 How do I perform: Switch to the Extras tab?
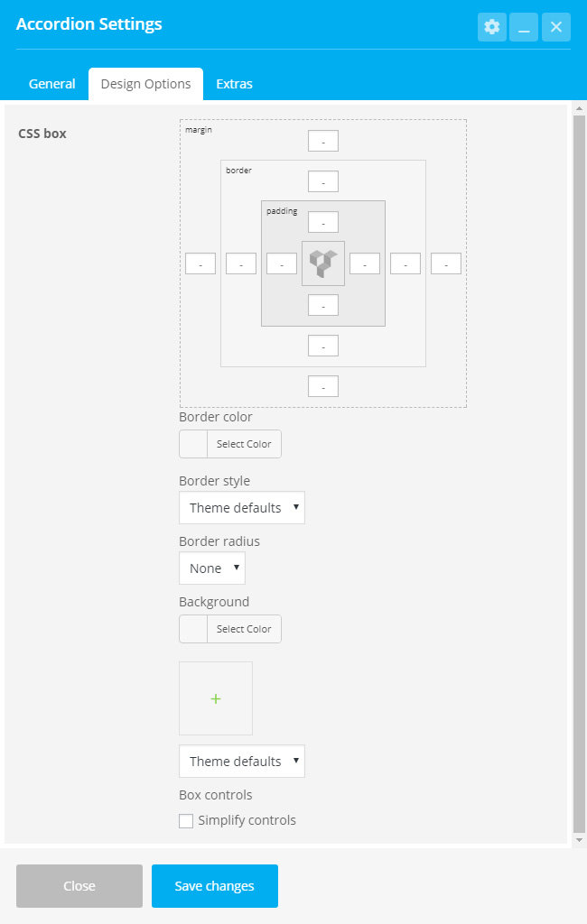(234, 84)
